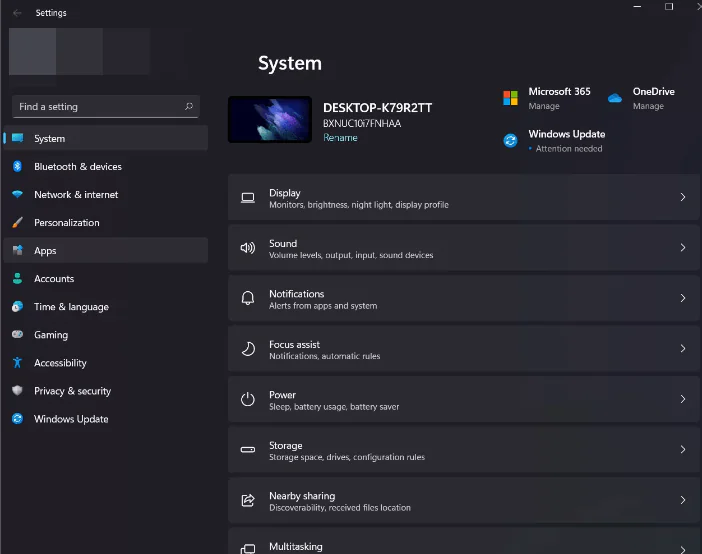Click the Microsoft 365 logo icon

[510, 98]
